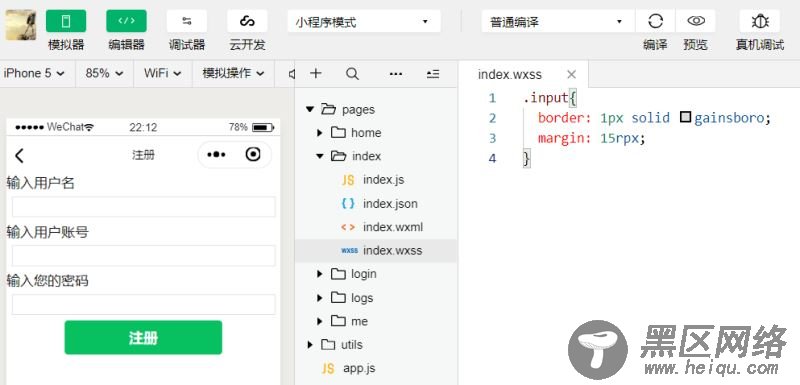Click the password input field

coord(143,304)
